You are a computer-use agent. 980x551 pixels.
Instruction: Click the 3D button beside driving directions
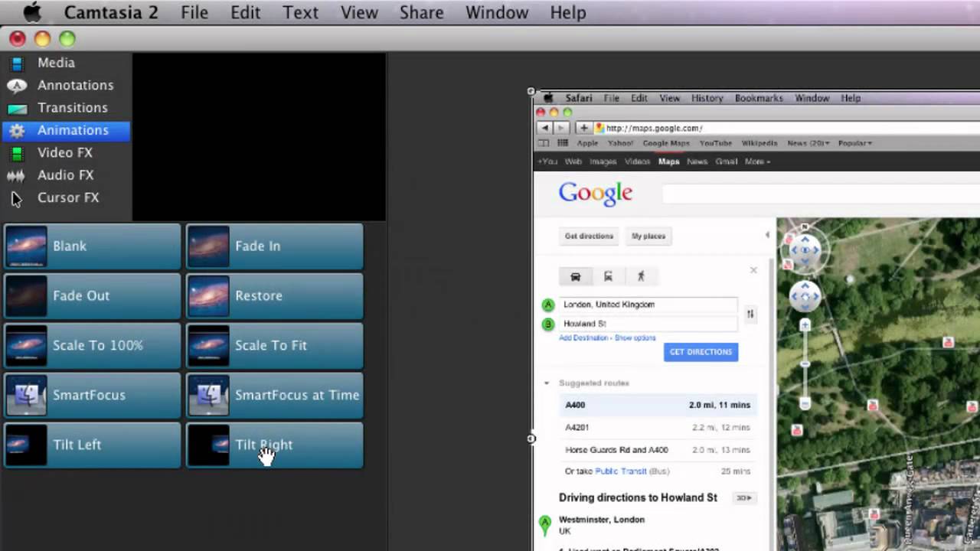(x=743, y=498)
